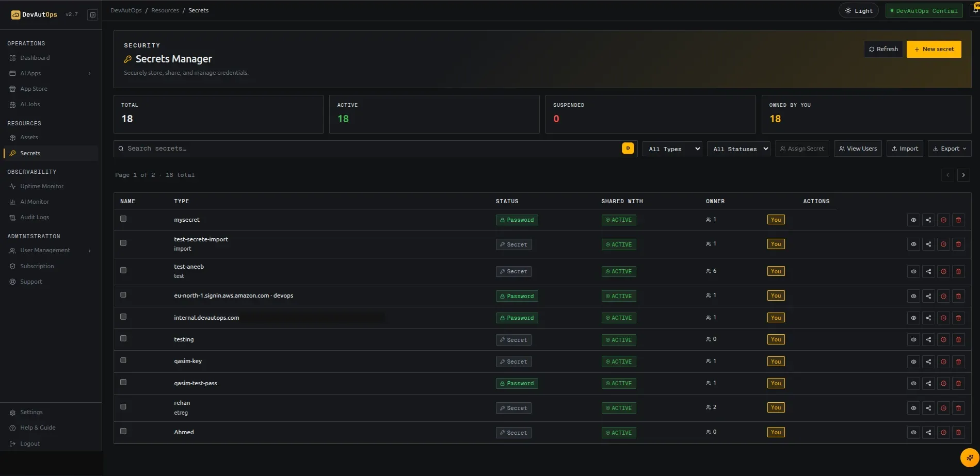980x476 pixels.
Task: Open the AI assistant floating button
Action: coord(970,457)
